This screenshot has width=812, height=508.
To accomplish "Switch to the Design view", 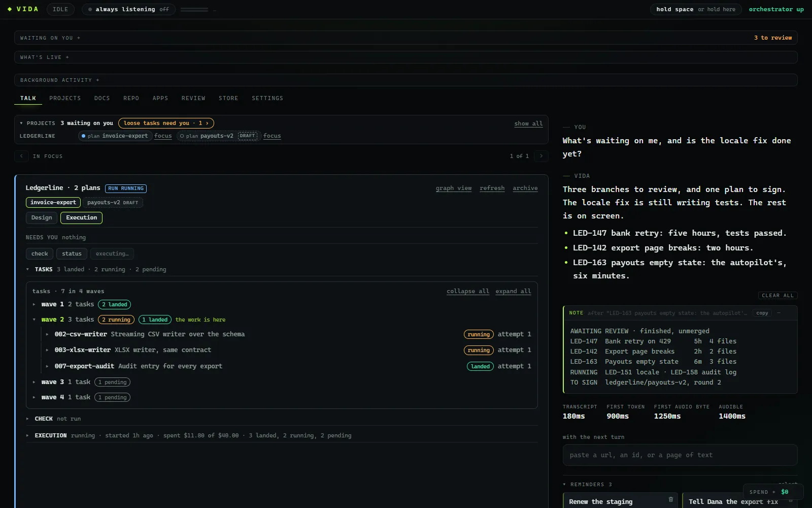I will 42,217.
